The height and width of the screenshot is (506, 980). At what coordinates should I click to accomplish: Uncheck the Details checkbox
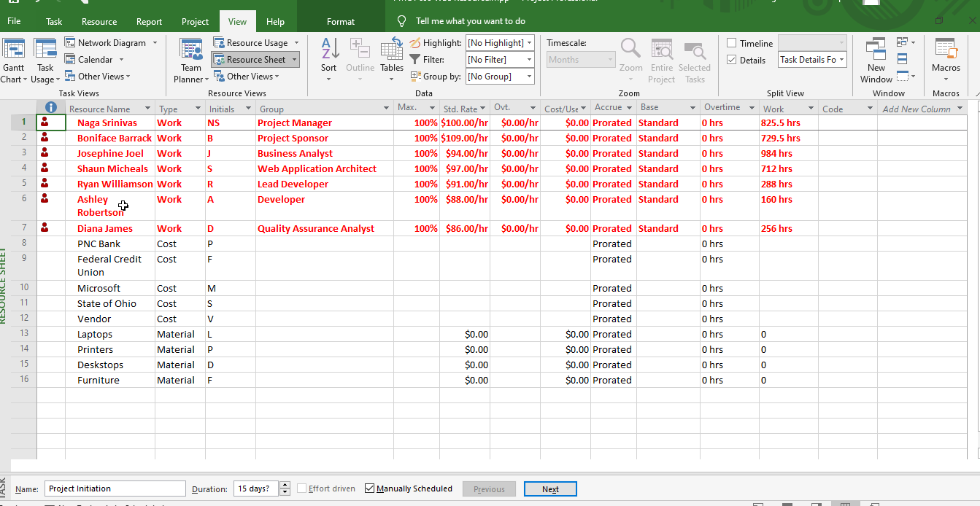732,60
